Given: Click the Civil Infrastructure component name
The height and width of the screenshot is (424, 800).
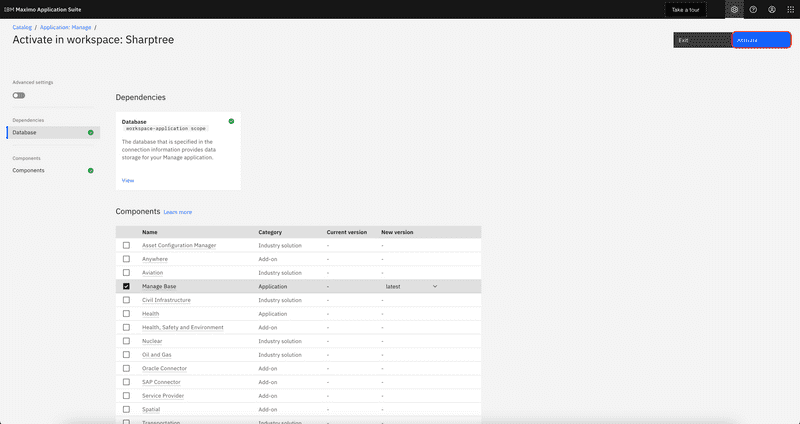Looking at the screenshot, I should click(166, 300).
